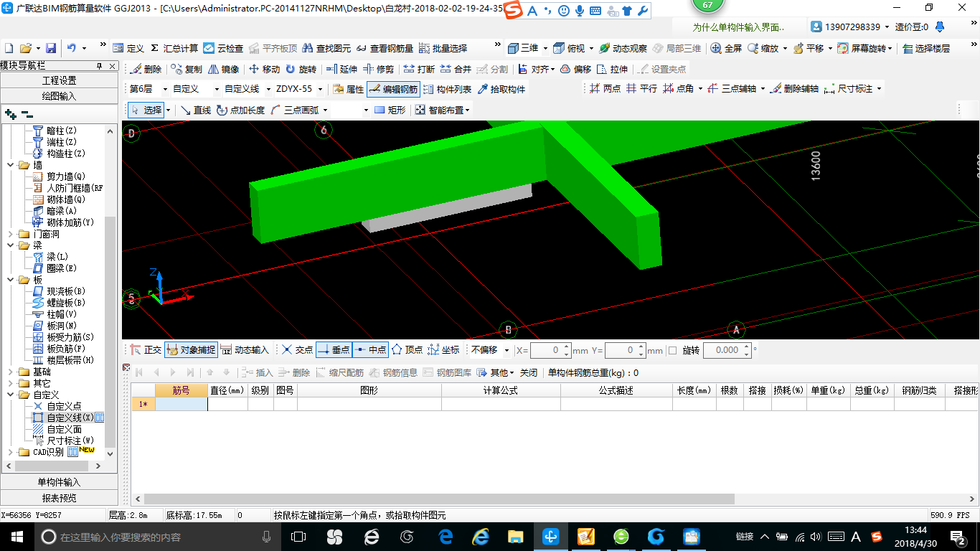The height and width of the screenshot is (551, 980).
Task: Open 构件列表 component list
Action: 447,89
